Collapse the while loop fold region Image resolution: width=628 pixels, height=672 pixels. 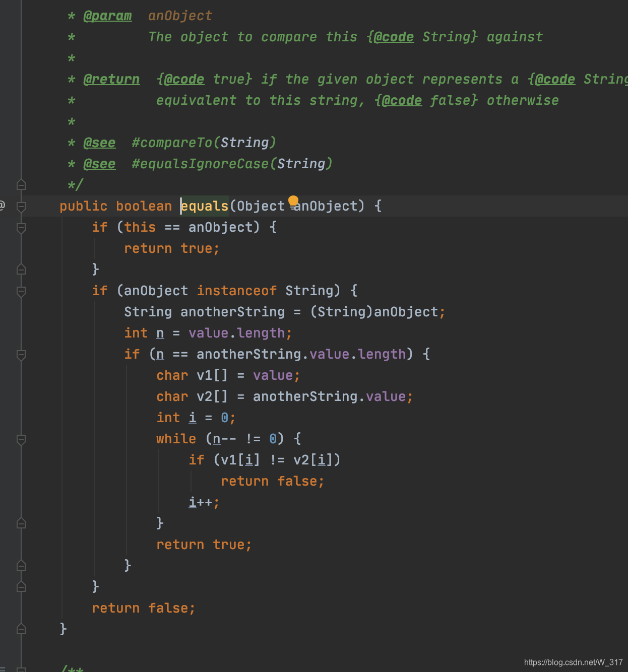tap(21, 439)
